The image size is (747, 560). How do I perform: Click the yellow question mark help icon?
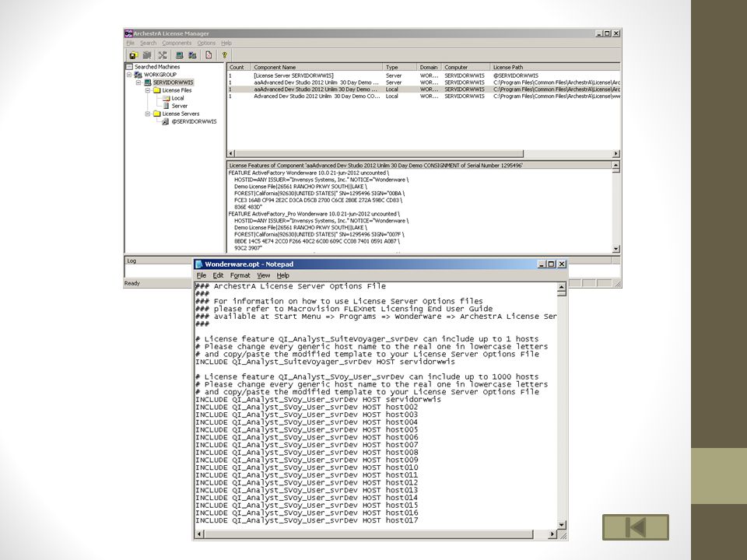pyautogui.click(x=224, y=55)
